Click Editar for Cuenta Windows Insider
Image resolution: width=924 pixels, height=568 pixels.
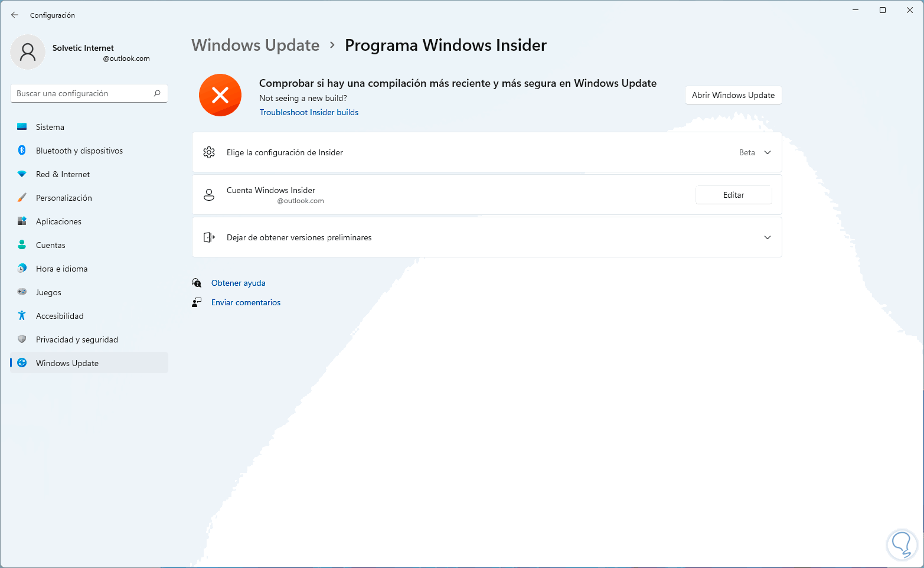tap(734, 195)
